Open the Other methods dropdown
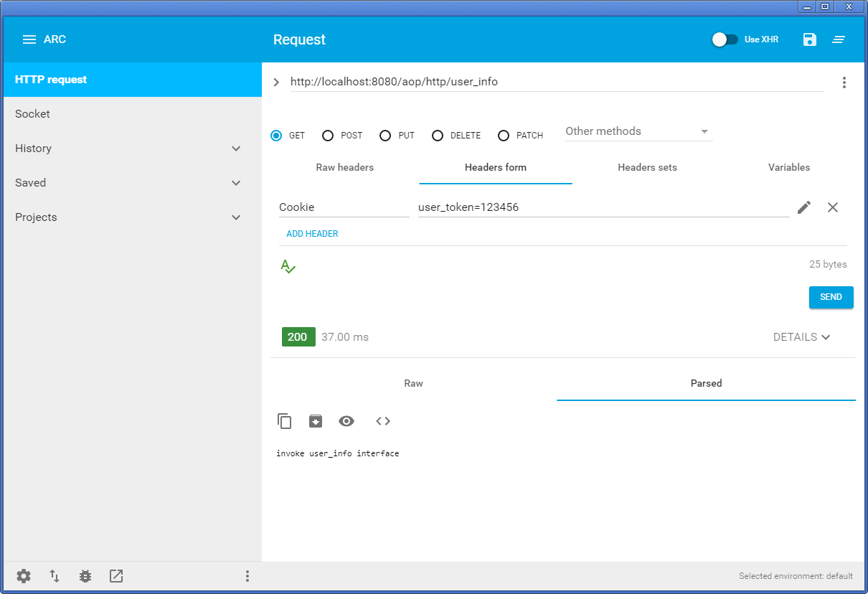 pyautogui.click(x=638, y=131)
